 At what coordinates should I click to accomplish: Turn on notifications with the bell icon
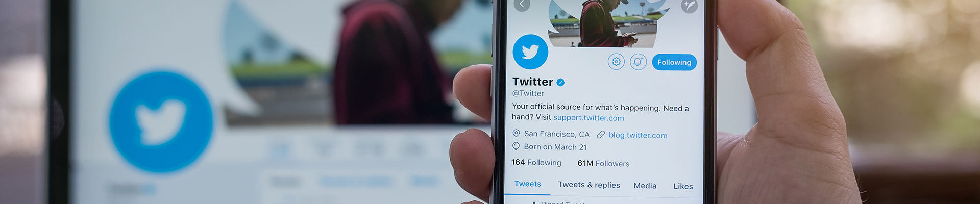point(638,62)
